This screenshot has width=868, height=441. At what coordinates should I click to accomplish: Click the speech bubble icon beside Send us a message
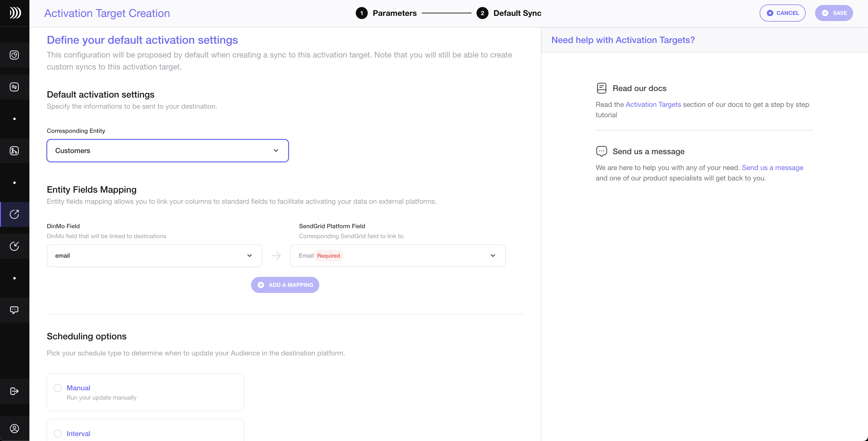601,151
